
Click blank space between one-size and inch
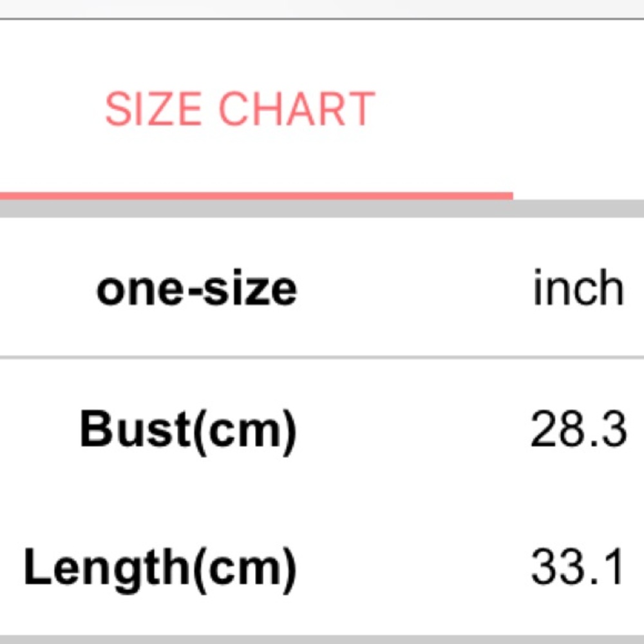[x=412, y=289]
